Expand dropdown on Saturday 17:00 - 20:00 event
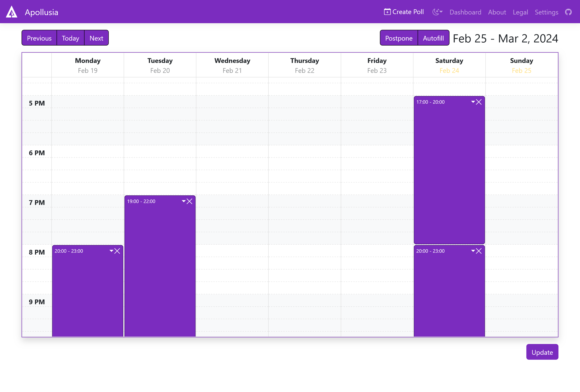This screenshot has width=580, height=392. [x=473, y=102]
